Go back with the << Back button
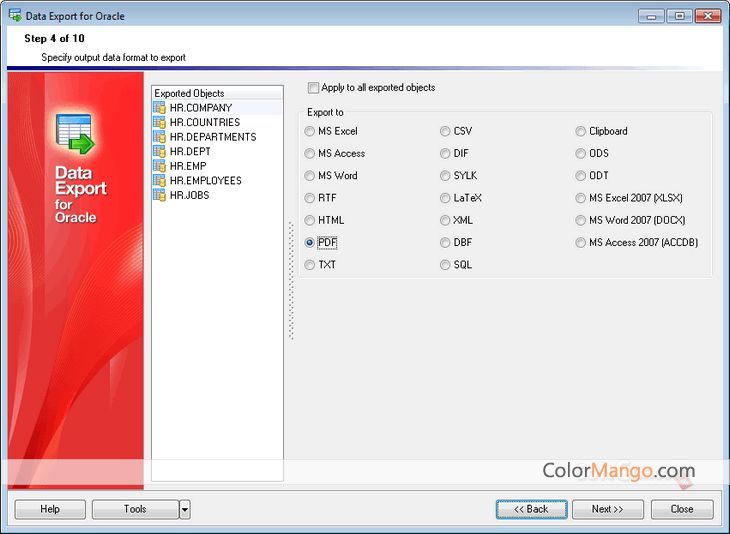Screen dimensions: 730x534 [531, 509]
